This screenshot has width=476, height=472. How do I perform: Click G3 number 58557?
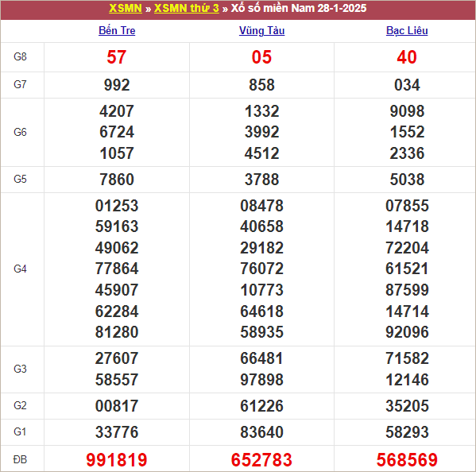click(117, 380)
